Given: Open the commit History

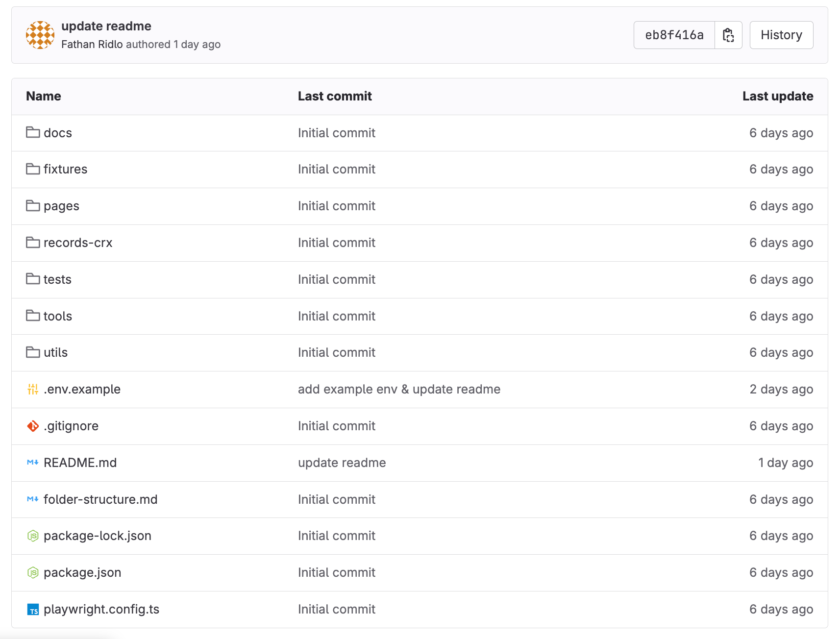Looking at the screenshot, I should [781, 35].
